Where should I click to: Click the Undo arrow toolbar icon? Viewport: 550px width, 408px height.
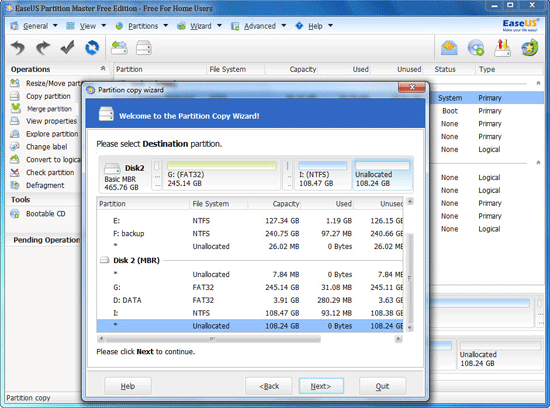click(18, 48)
